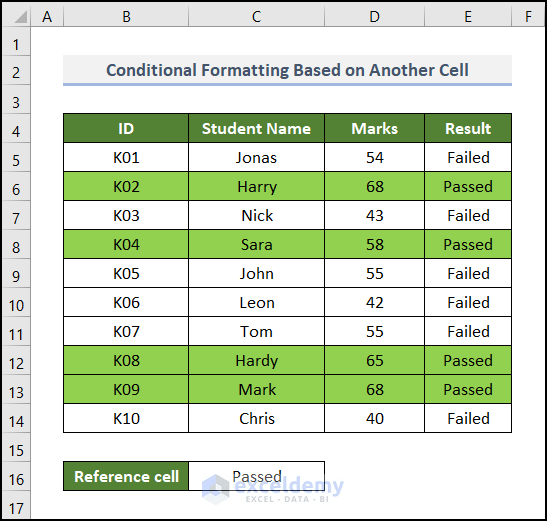Select John's marks cell '55'
The image size is (547, 521).
(374, 273)
